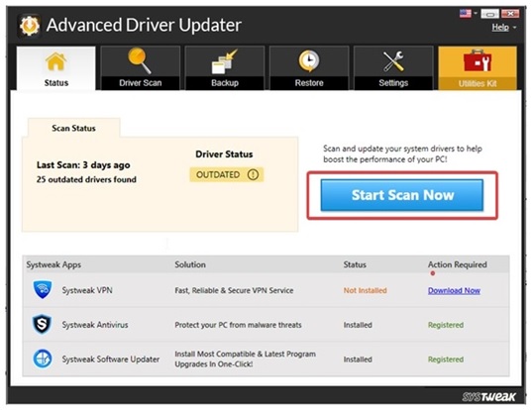Click the 'Advanced Driver Updater' title text
Screen dimensions: 532x410
click(144, 25)
